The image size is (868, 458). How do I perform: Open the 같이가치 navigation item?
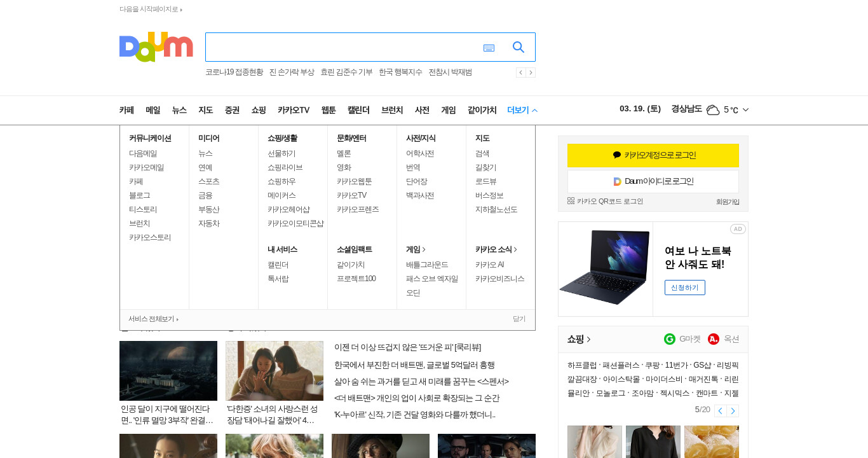pos(482,110)
